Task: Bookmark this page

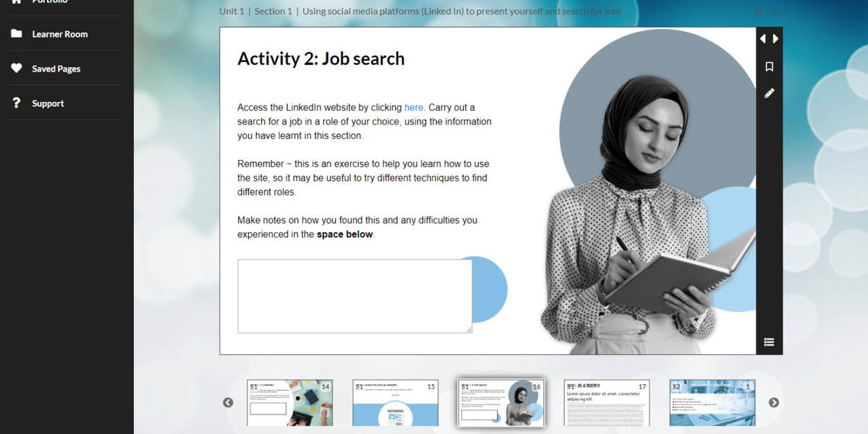Action: tap(769, 67)
